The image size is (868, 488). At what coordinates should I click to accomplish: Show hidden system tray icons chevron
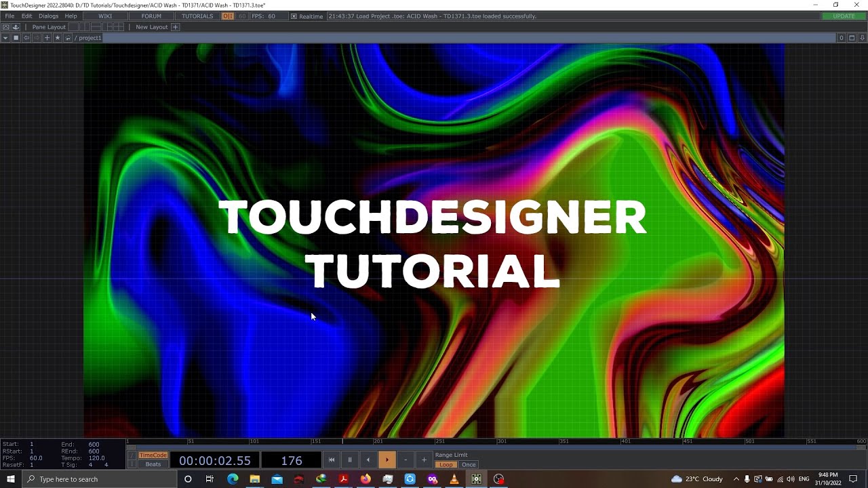coord(736,479)
